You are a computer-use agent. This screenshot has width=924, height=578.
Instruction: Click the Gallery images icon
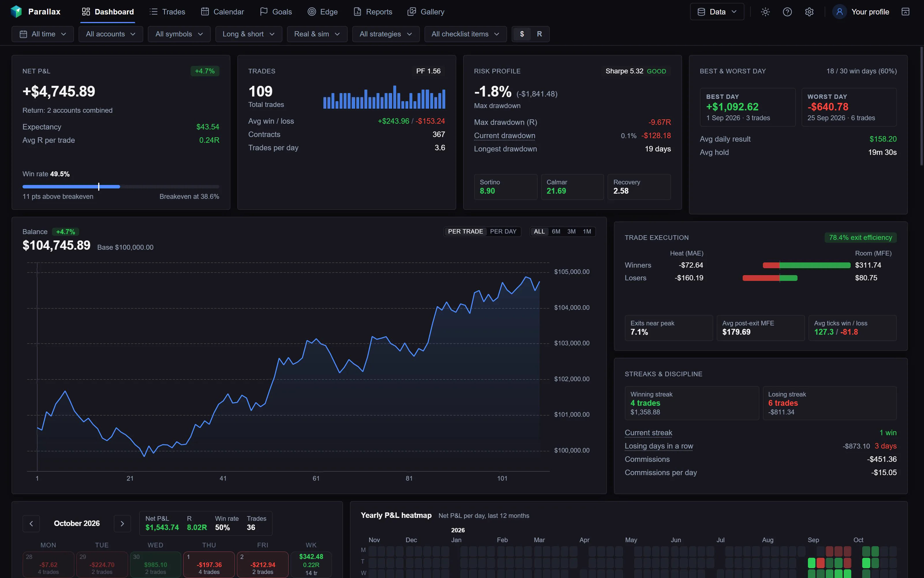tap(411, 12)
